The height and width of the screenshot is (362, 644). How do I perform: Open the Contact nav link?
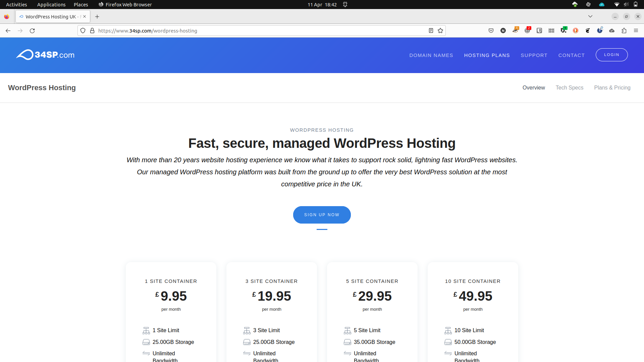571,55
